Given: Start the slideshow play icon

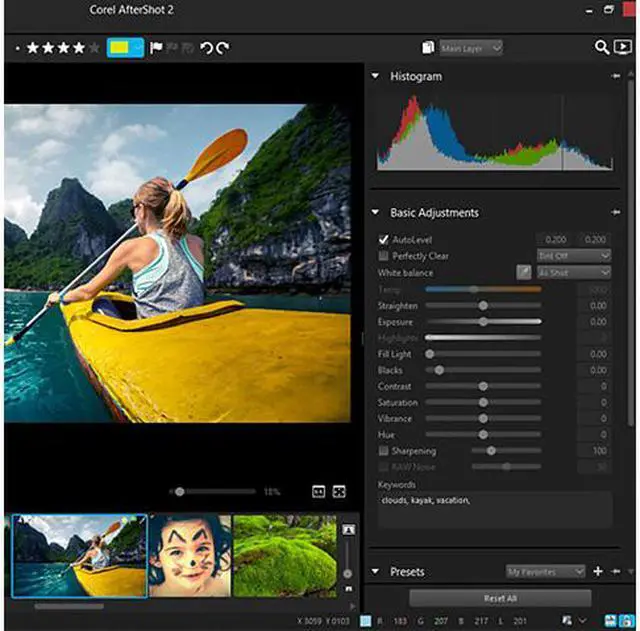Looking at the screenshot, I should (x=622, y=47).
